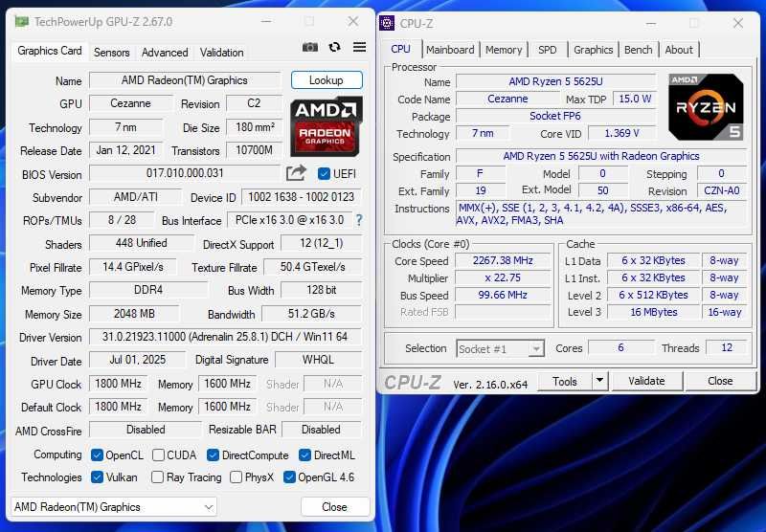The width and height of the screenshot is (766, 532).
Task: Toggle the DirectML checkbox
Action: (x=304, y=454)
